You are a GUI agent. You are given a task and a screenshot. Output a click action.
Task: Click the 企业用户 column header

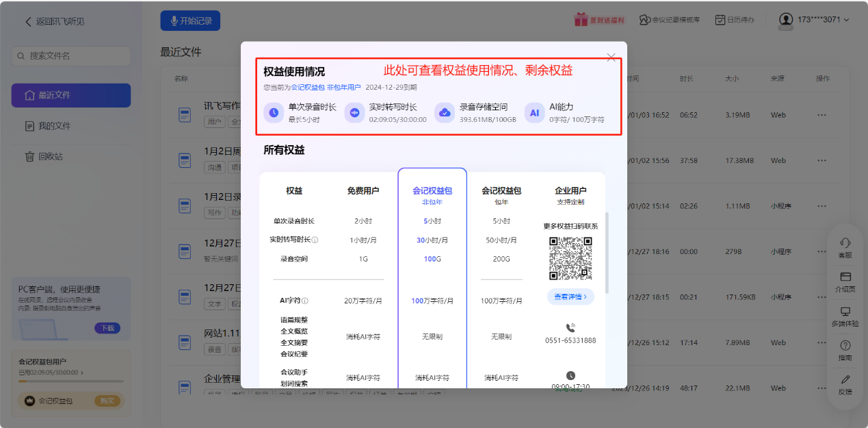[x=570, y=191]
